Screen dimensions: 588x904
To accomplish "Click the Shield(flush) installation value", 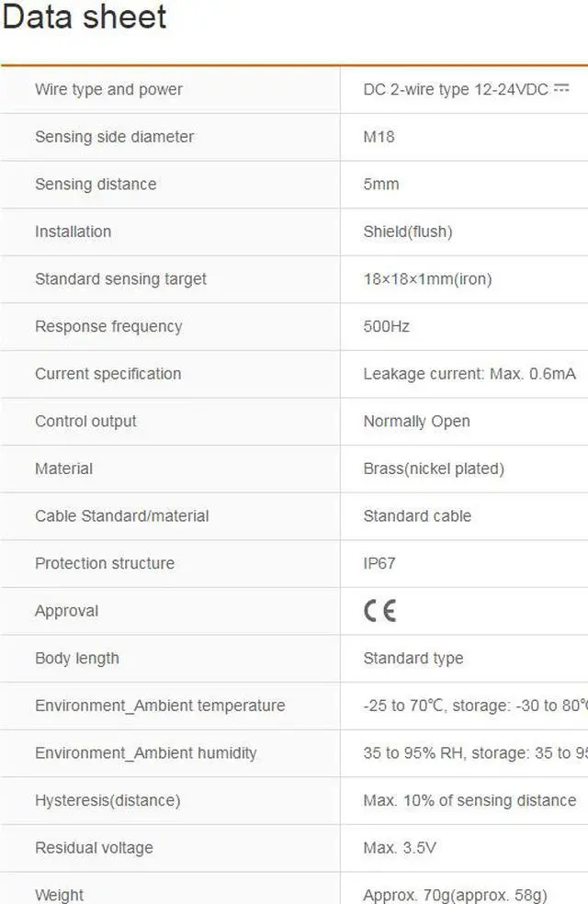I will click(x=408, y=232).
